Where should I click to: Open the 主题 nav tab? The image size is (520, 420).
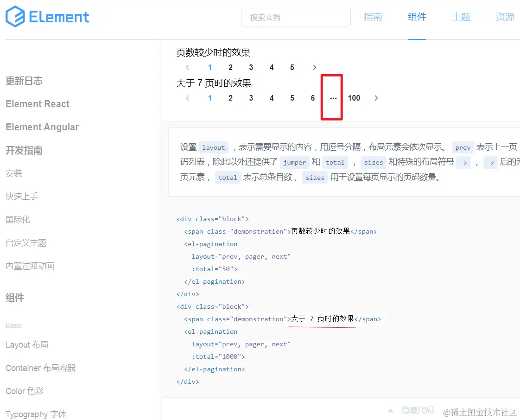click(461, 17)
